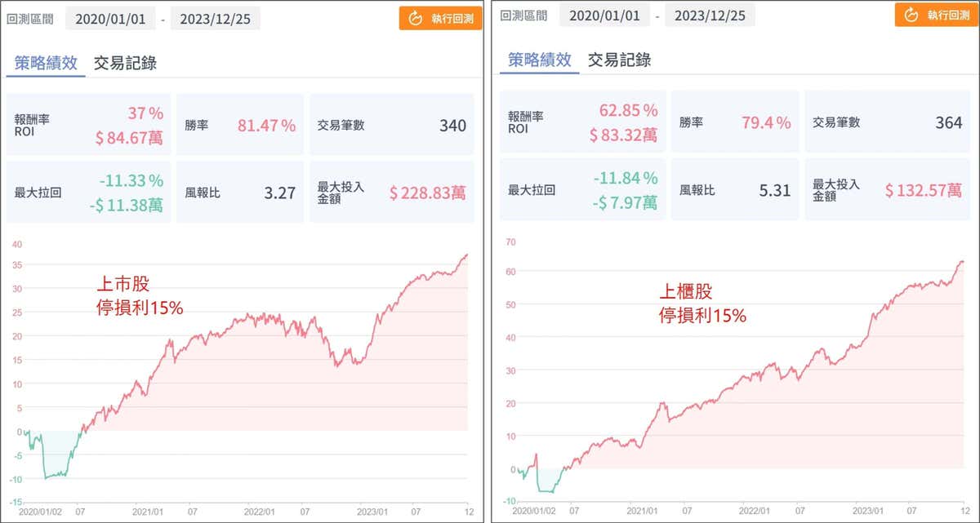Open the 交易記錄 tab in the 上櫃股 panel

coord(619,60)
